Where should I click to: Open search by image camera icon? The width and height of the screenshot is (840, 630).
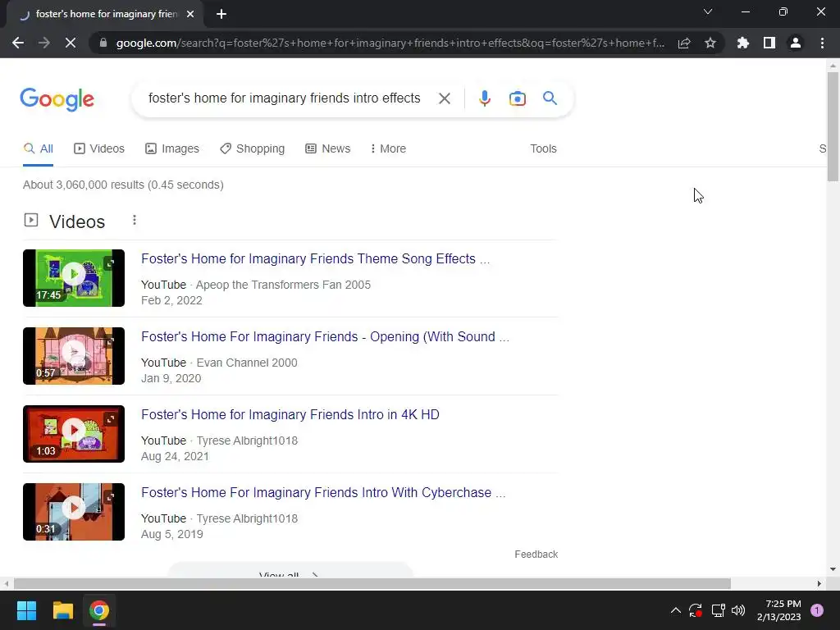pos(517,98)
